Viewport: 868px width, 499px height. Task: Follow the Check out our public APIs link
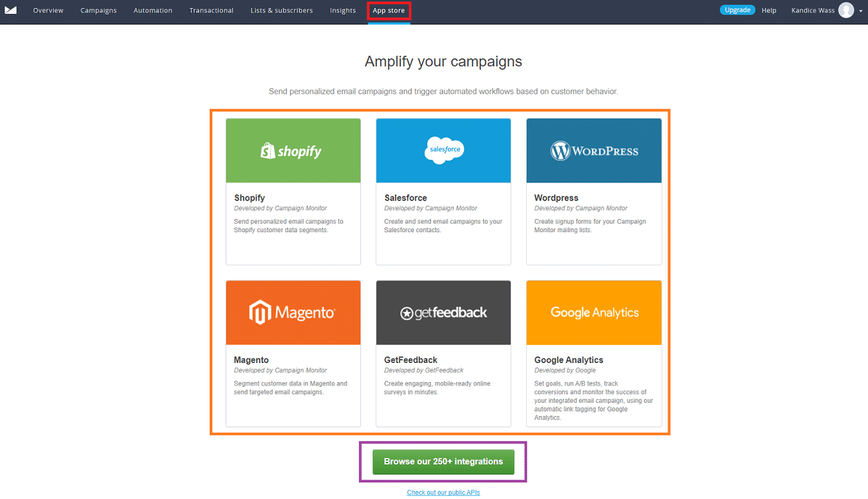[443, 492]
